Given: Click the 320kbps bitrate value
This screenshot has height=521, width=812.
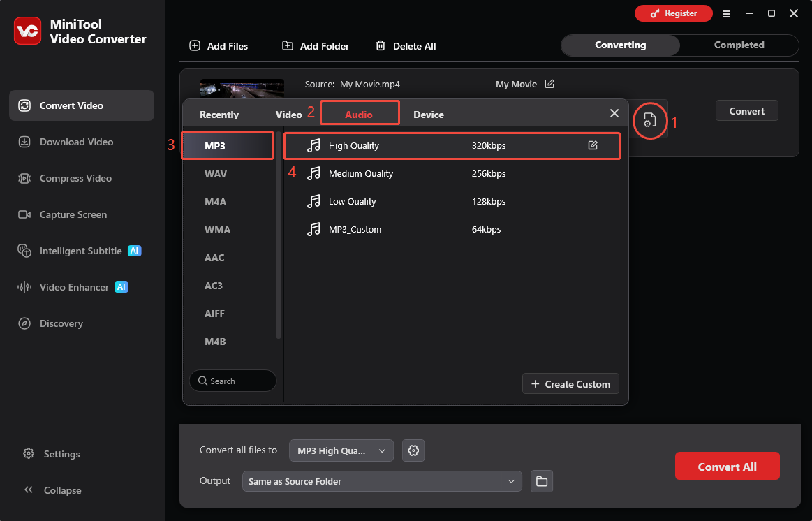Looking at the screenshot, I should (x=489, y=145).
